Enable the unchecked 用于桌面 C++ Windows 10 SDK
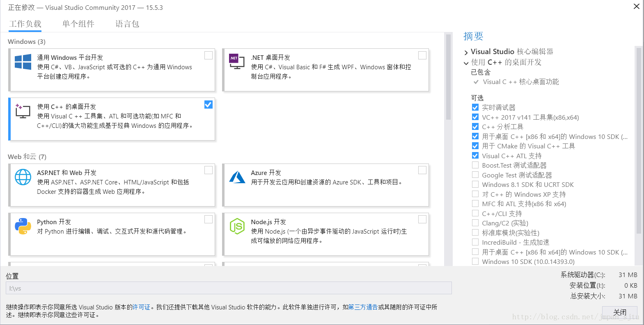The height and width of the screenshot is (325, 644). point(475,252)
